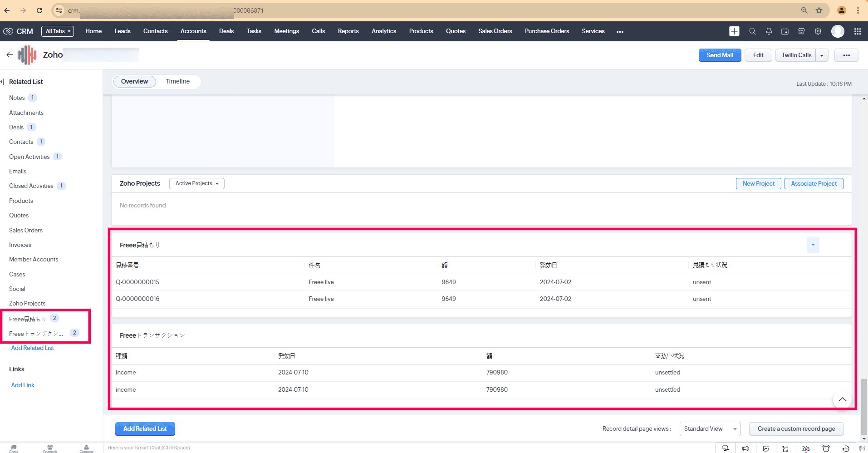
Task: Open the Purchase Orders module tab
Action: 547,31
